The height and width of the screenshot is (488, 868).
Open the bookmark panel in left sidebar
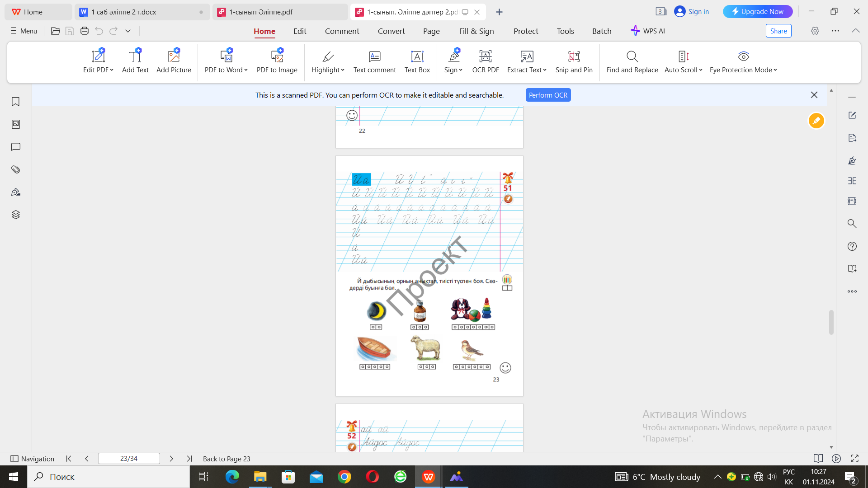[16, 102]
